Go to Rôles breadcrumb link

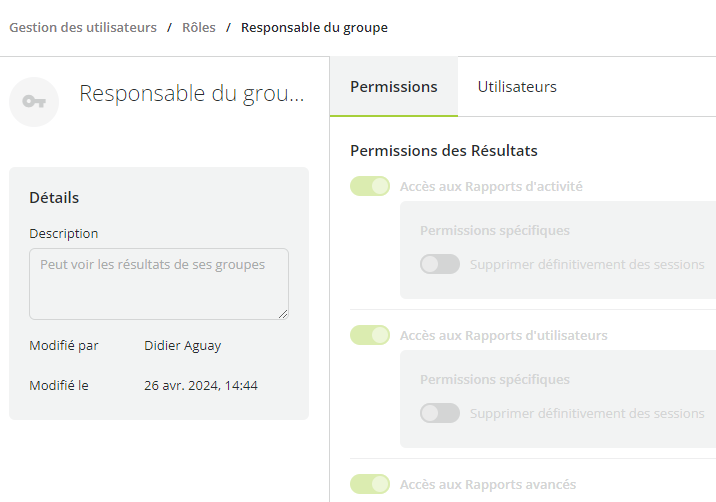coord(199,27)
